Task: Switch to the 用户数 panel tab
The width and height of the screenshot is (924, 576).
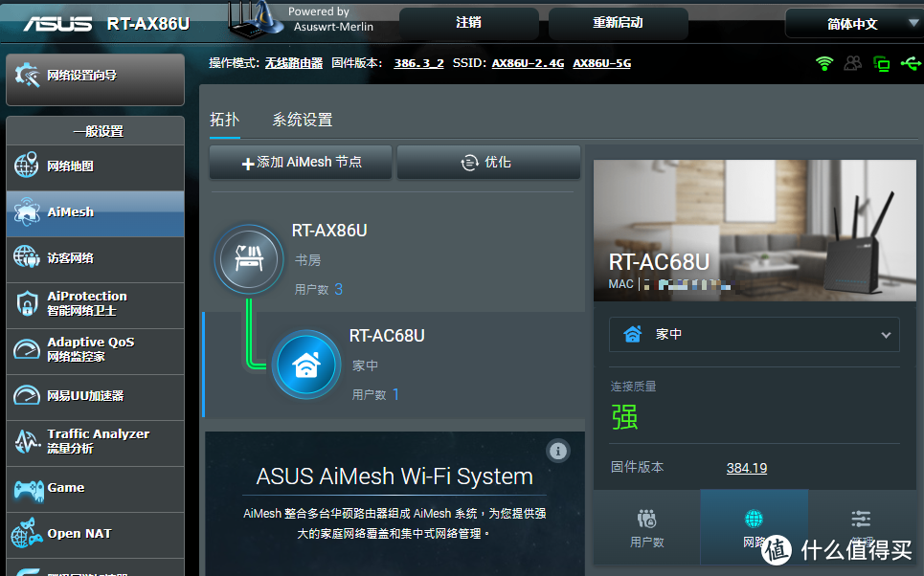Action: tap(648, 526)
